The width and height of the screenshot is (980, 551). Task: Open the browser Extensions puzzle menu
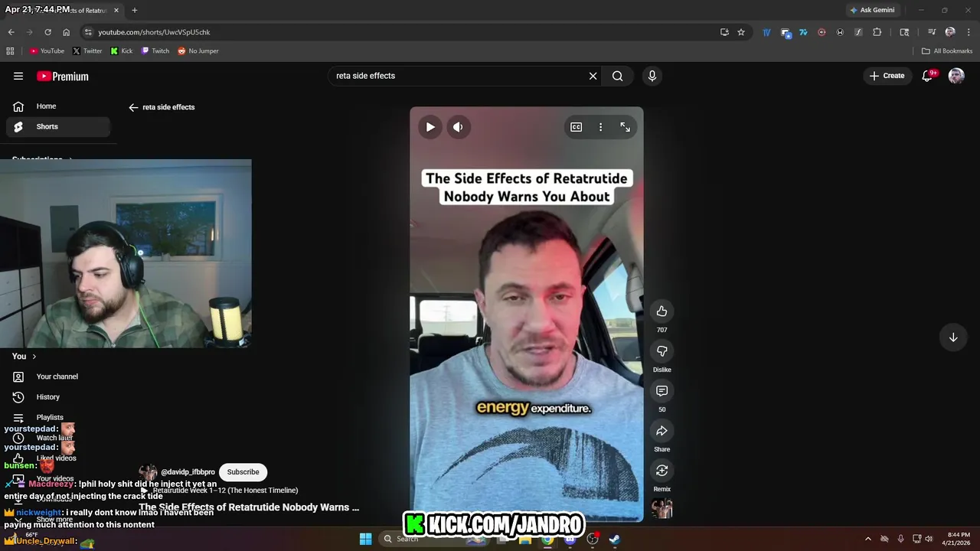click(x=877, y=32)
